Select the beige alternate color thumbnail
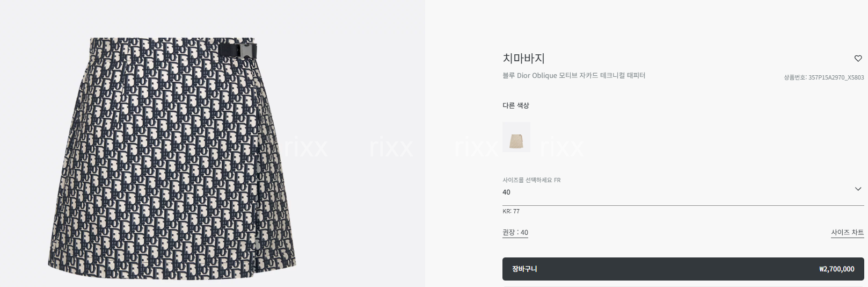 (516, 137)
